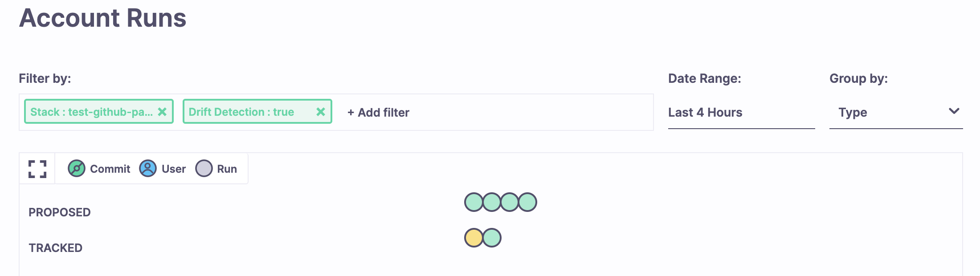Expand the Group by chevron arrow
980x276 pixels.
pyautogui.click(x=954, y=111)
